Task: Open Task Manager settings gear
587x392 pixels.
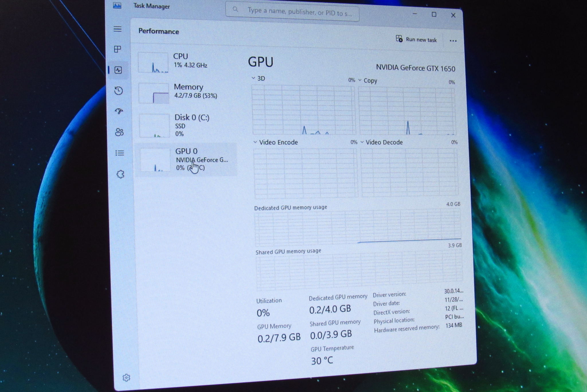Action: (126, 378)
